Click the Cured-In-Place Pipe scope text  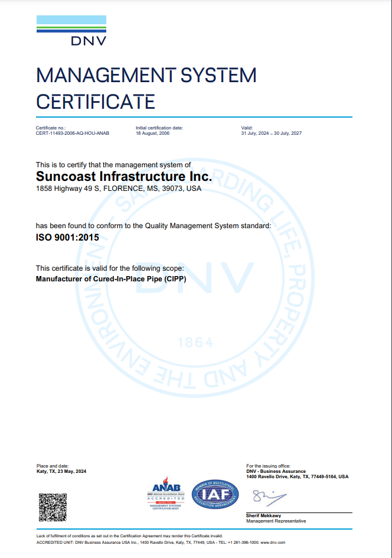(111, 278)
